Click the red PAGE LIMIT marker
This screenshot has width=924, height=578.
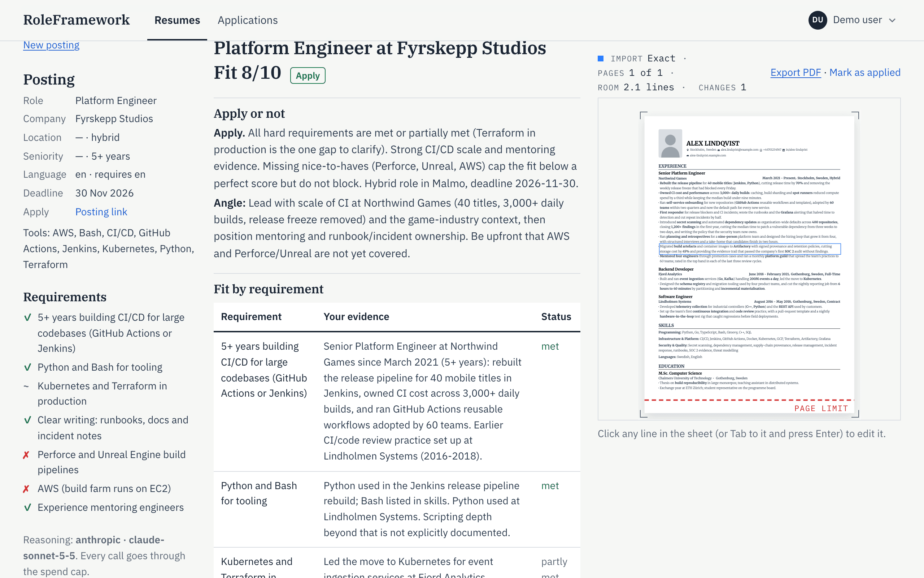[821, 408]
